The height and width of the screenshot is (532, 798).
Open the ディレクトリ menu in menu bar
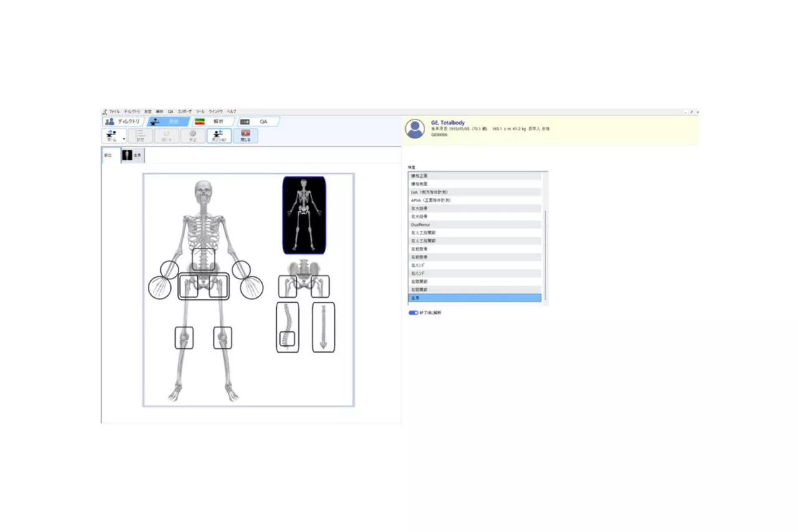pos(132,112)
